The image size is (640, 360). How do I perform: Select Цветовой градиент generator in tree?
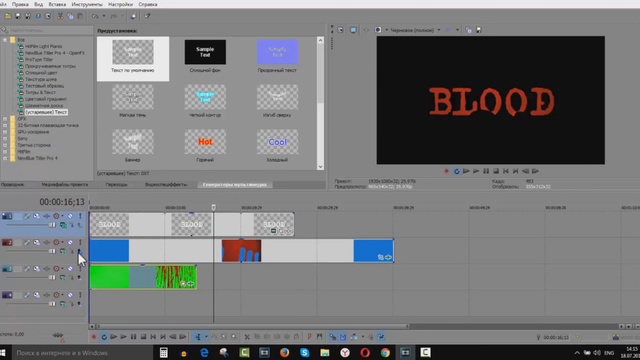point(46,99)
